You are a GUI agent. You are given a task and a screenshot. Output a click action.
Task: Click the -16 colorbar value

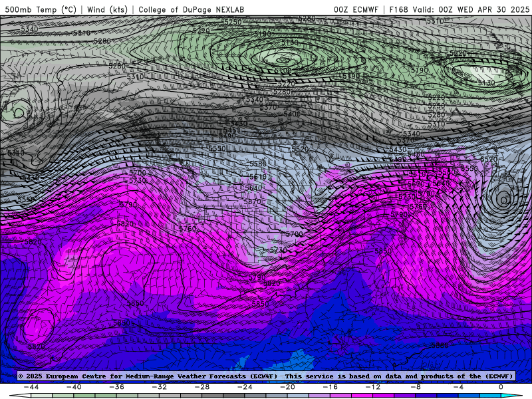click(x=331, y=387)
